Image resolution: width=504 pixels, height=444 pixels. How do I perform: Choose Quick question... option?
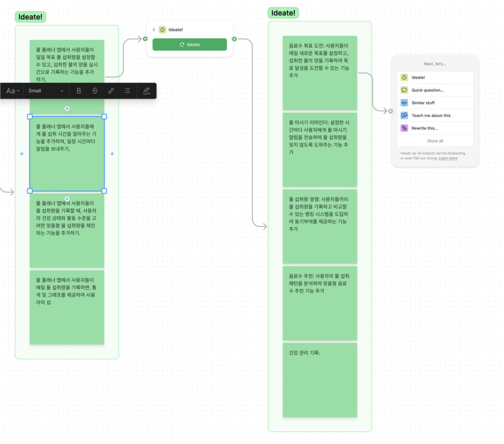pyautogui.click(x=435, y=90)
